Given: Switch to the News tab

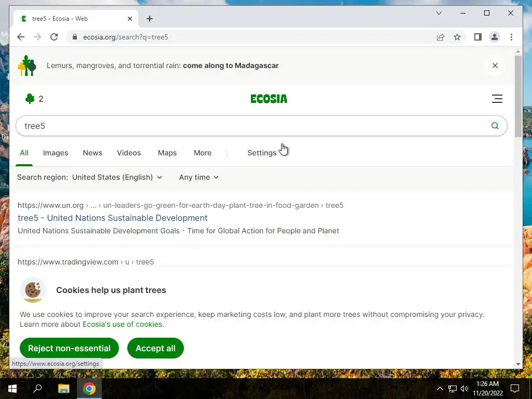Looking at the screenshot, I should pos(92,153).
